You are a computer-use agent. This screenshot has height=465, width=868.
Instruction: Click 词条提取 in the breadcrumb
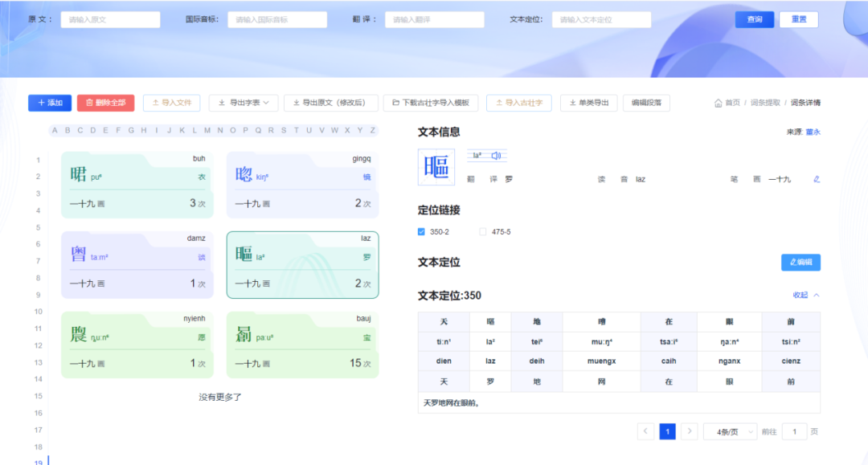point(765,103)
